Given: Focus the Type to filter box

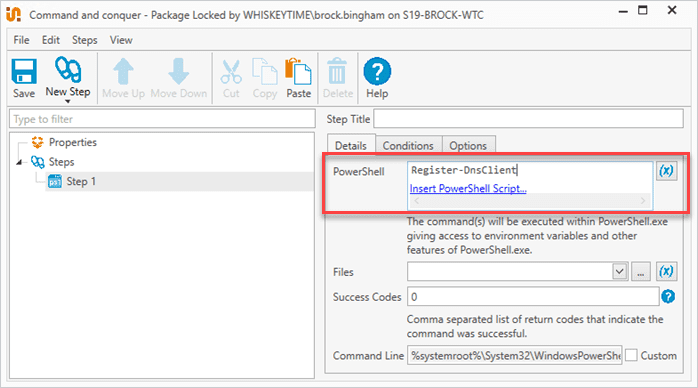Looking at the screenshot, I should (x=162, y=119).
